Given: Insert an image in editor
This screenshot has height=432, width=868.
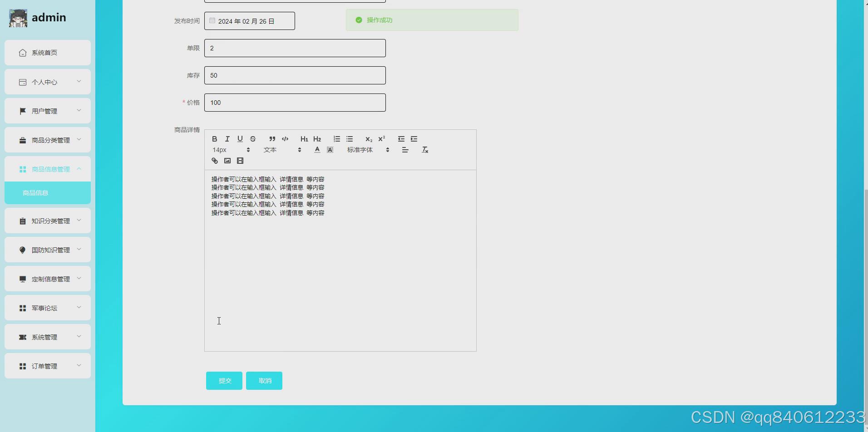Looking at the screenshot, I should pyautogui.click(x=227, y=161).
